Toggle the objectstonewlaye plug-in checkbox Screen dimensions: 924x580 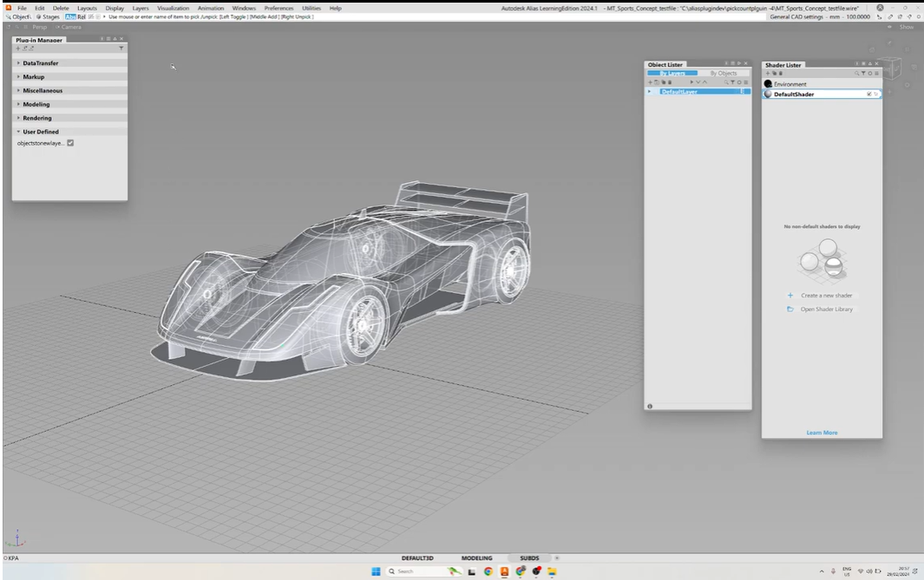(70, 143)
